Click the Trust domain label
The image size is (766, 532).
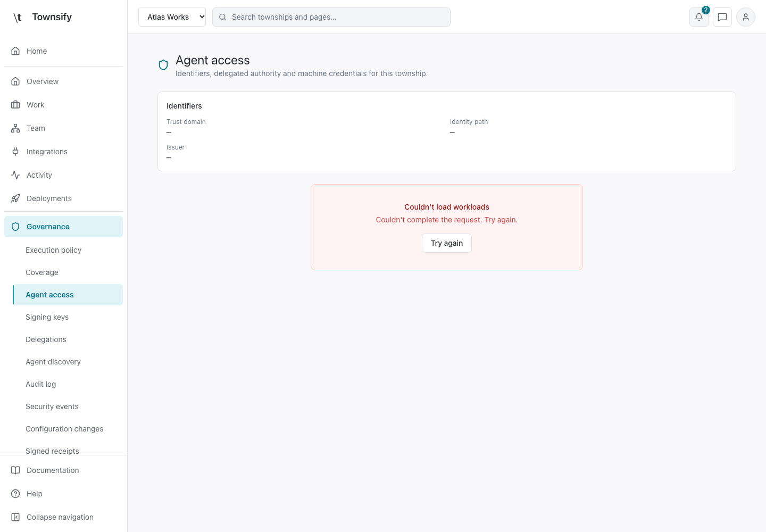(x=186, y=122)
